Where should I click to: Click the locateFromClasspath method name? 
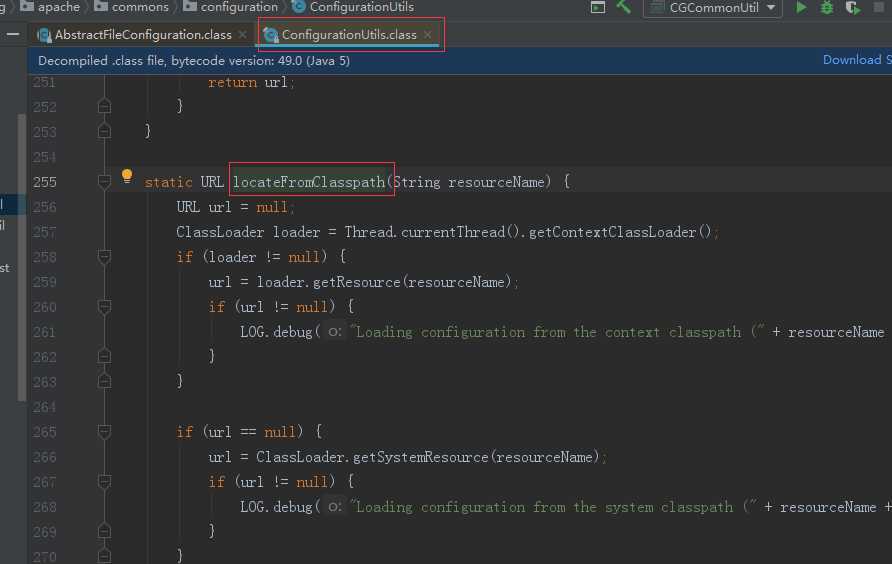[309, 182]
